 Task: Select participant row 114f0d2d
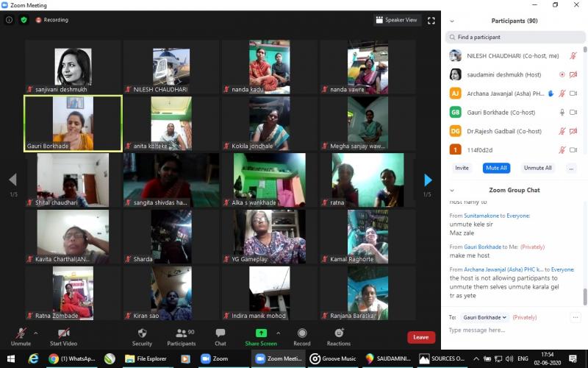(x=513, y=150)
